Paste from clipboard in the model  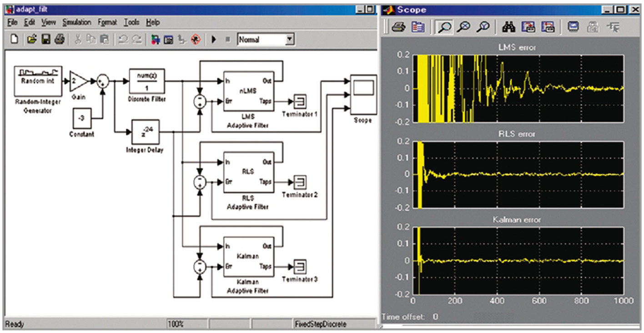point(105,40)
